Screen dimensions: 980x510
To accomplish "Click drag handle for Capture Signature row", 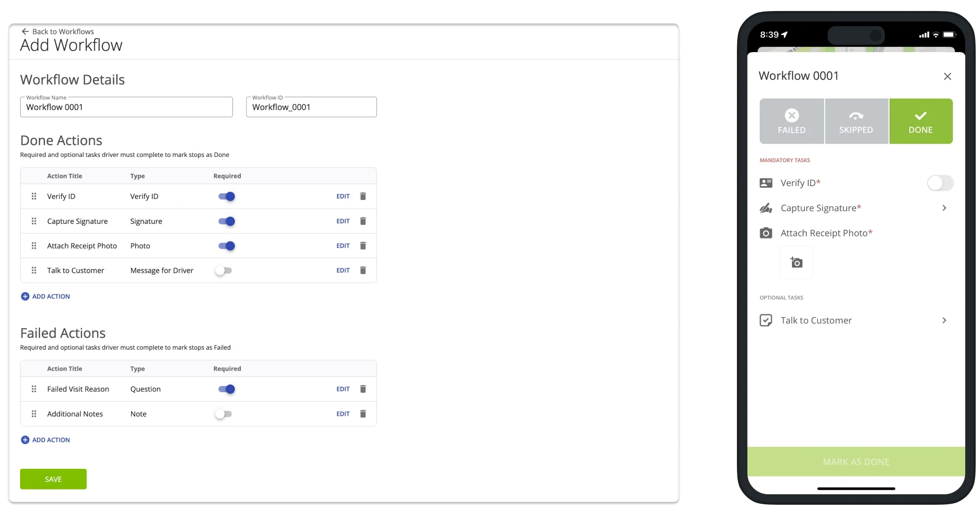I will (34, 221).
